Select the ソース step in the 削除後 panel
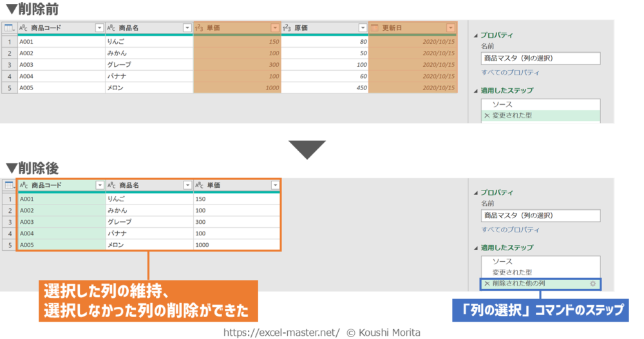The image size is (644, 339). click(502, 262)
